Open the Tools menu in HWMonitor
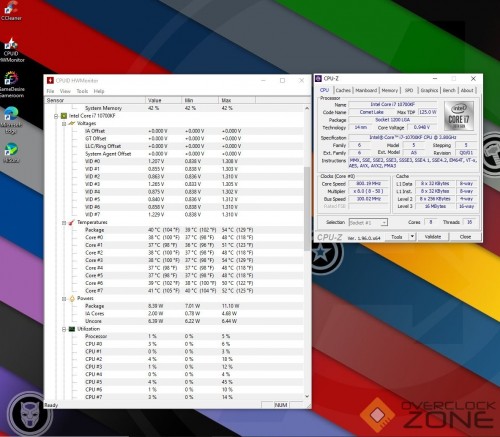Image resolution: width=500 pixels, height=437 pixels. [x=82, y=91]
